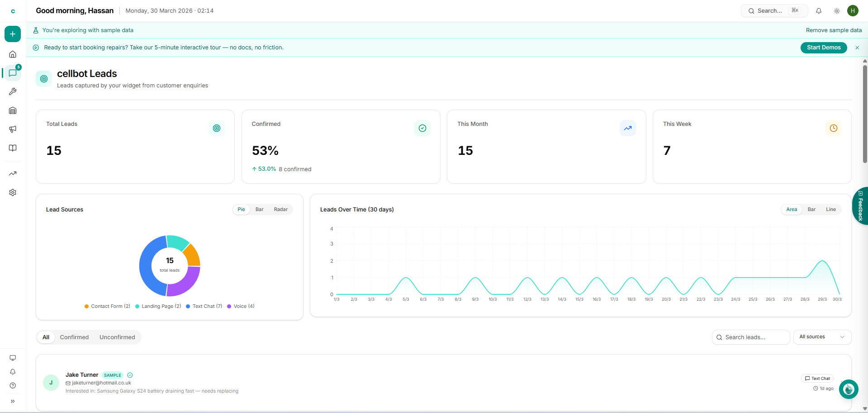The height and width of the screenshot is (413, 868).
Task: Open the settings gear in sidebar
Action: pyautogui.click(x=13, y=192)
